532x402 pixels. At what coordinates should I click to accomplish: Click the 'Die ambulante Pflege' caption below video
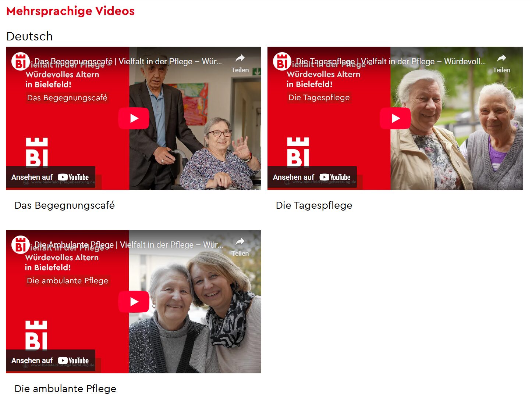(x=65, y=388)
